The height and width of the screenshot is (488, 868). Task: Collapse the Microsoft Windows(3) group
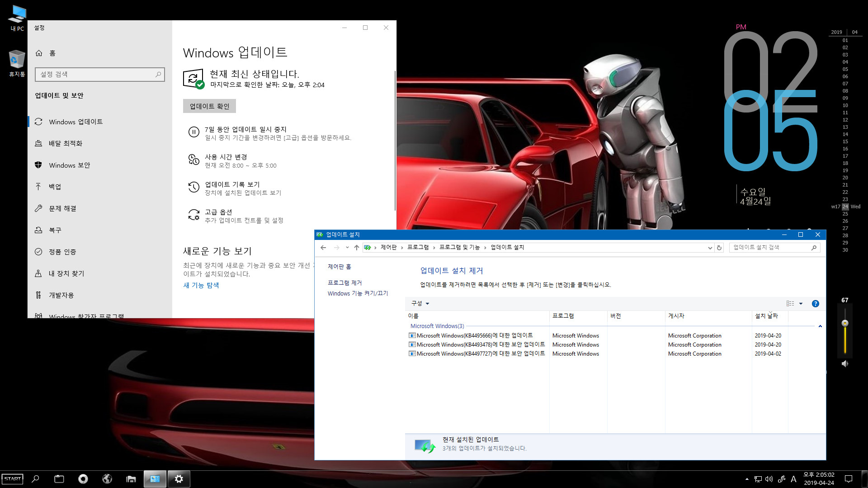[x=820, y=326]
